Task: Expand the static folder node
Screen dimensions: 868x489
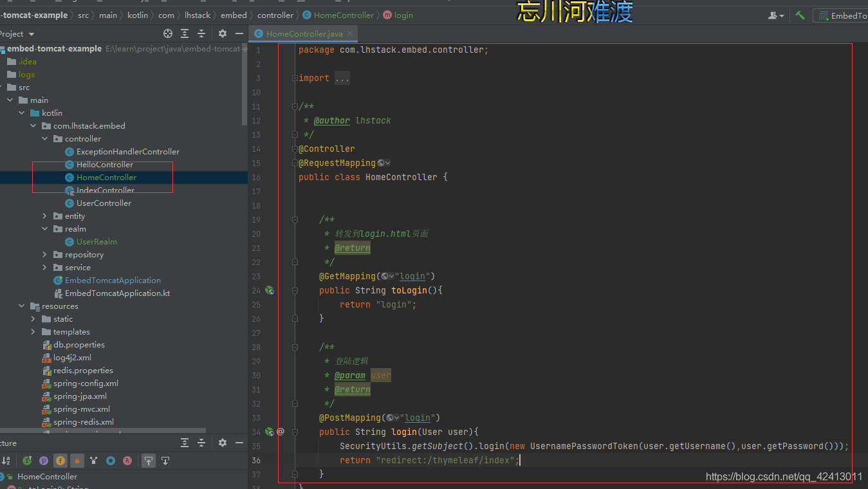Action: click(33, 319)
